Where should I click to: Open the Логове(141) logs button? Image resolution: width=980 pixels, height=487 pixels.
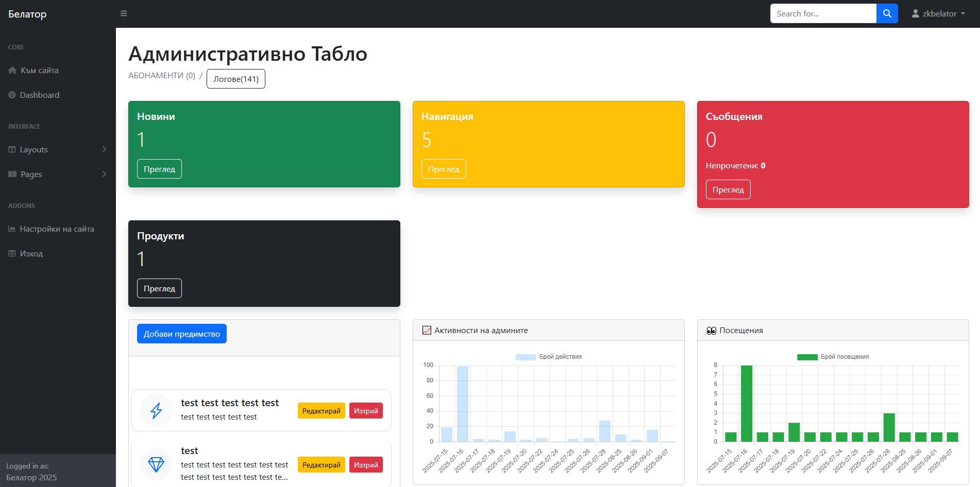[236, 79]
